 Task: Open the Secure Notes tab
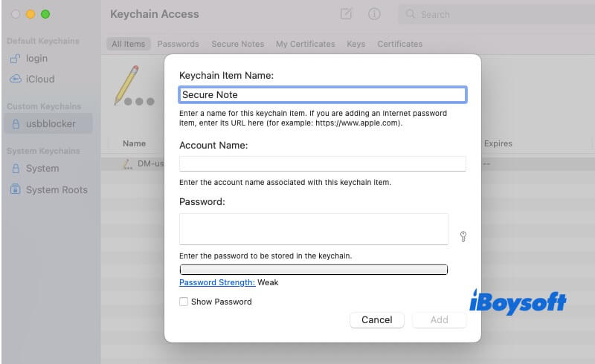237,44
